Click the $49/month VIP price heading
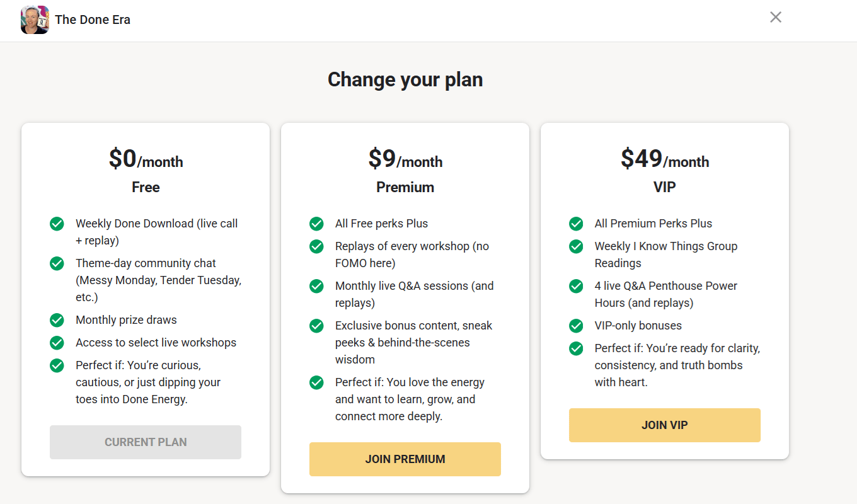857x504 pixels. coord(664,159)
